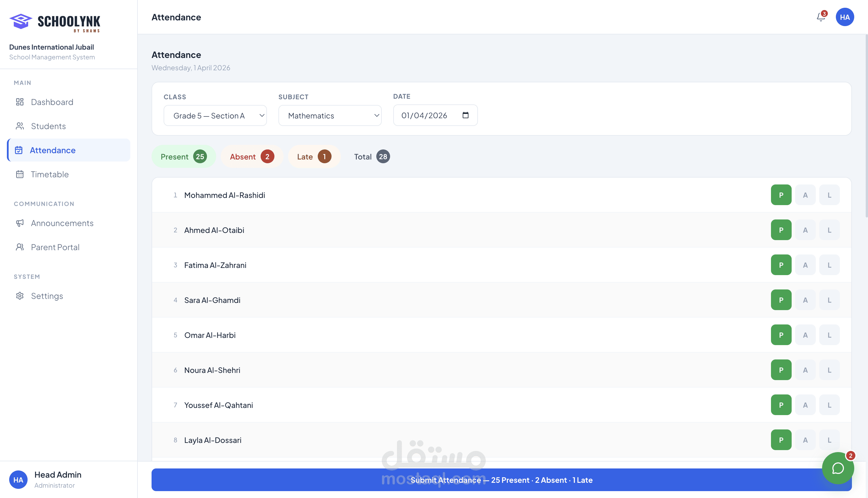The width and height of the screenshot is (868, 498).
Task: Click the Timetable calendar icon
Action: coord(20,174)
